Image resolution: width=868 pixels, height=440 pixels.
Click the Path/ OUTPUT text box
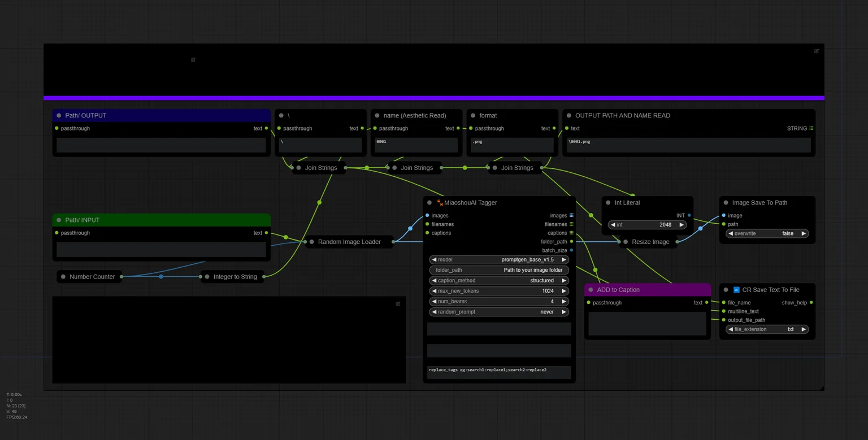161,145
